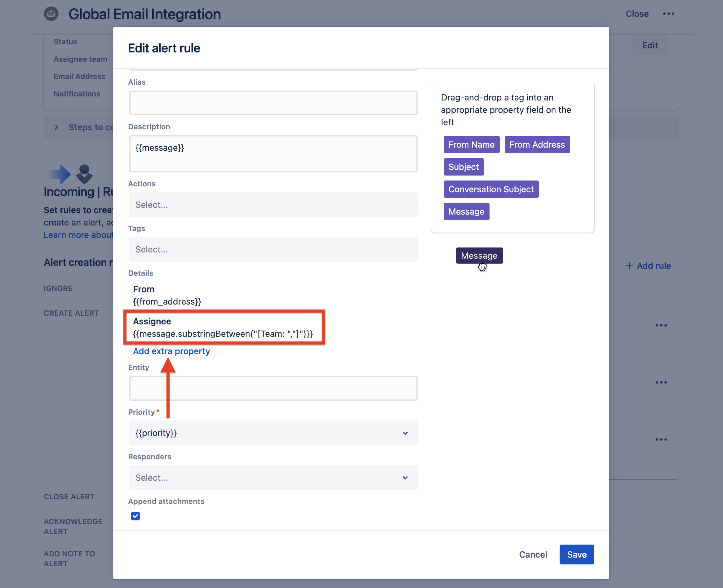Open the Responders dropdown
The width and height of the screenshot is (723, 588).
[x=273, y=478]
